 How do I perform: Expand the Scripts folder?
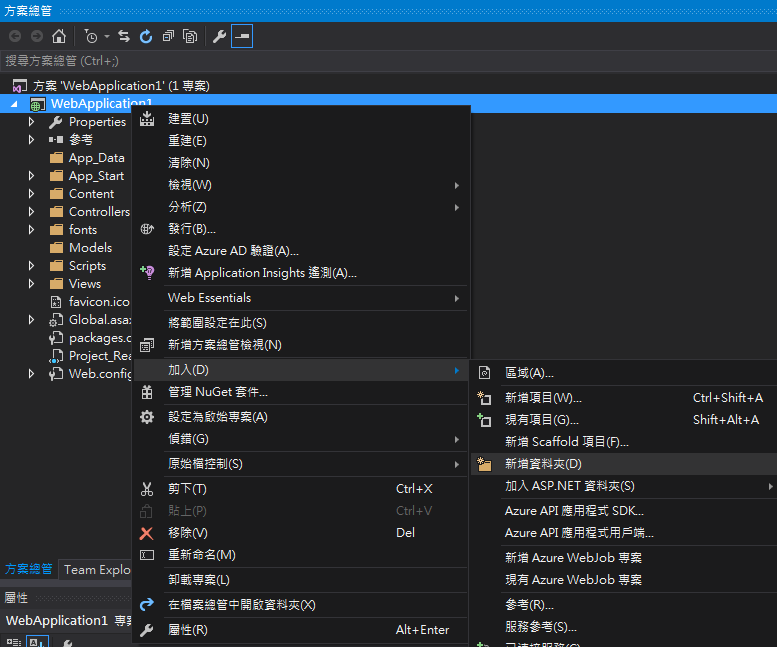click(31, 266)
